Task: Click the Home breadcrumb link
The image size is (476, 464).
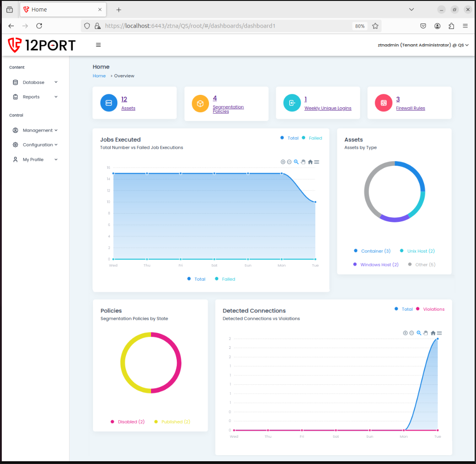Action: click(x=99, y=76)
